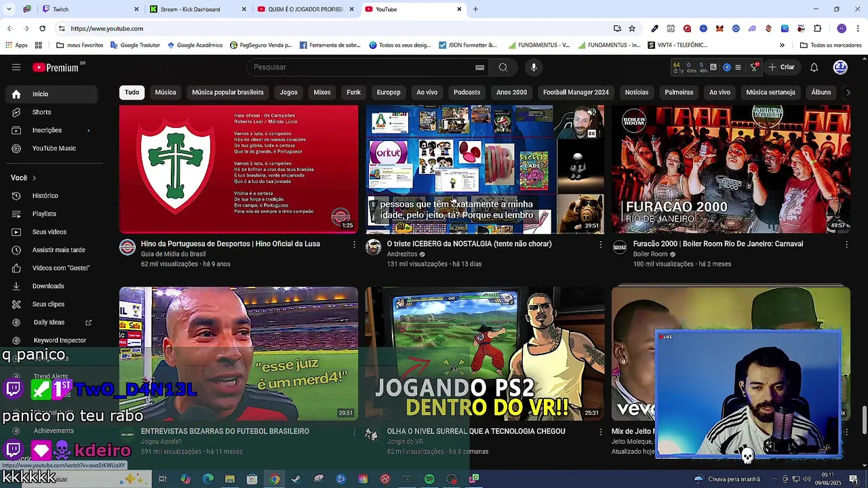Open the color picker eyedropper extension
This screenshot has height=488, width=868.
click(654, 28)
